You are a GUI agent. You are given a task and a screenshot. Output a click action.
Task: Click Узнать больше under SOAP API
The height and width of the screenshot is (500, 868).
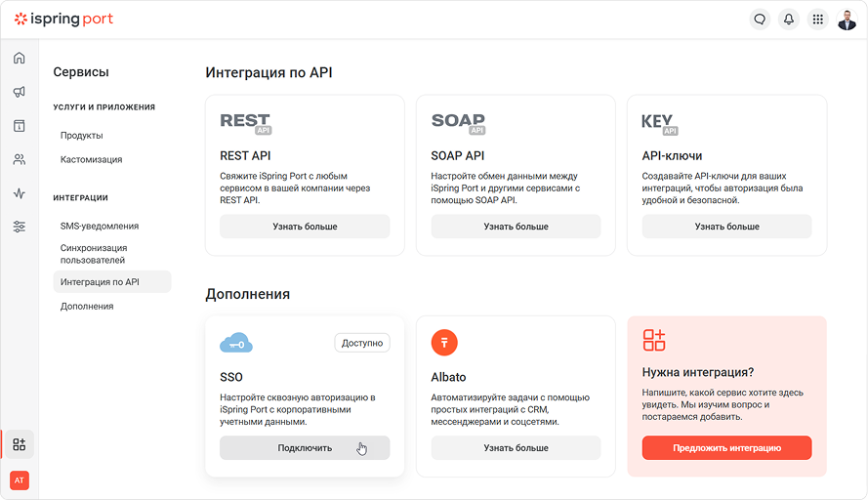pos(516,227)
